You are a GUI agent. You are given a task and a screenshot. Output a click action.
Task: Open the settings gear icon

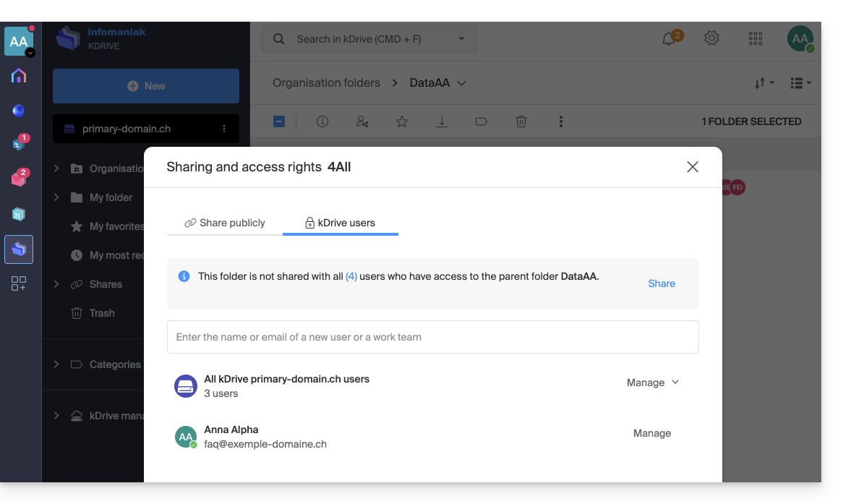pos(711,38)
